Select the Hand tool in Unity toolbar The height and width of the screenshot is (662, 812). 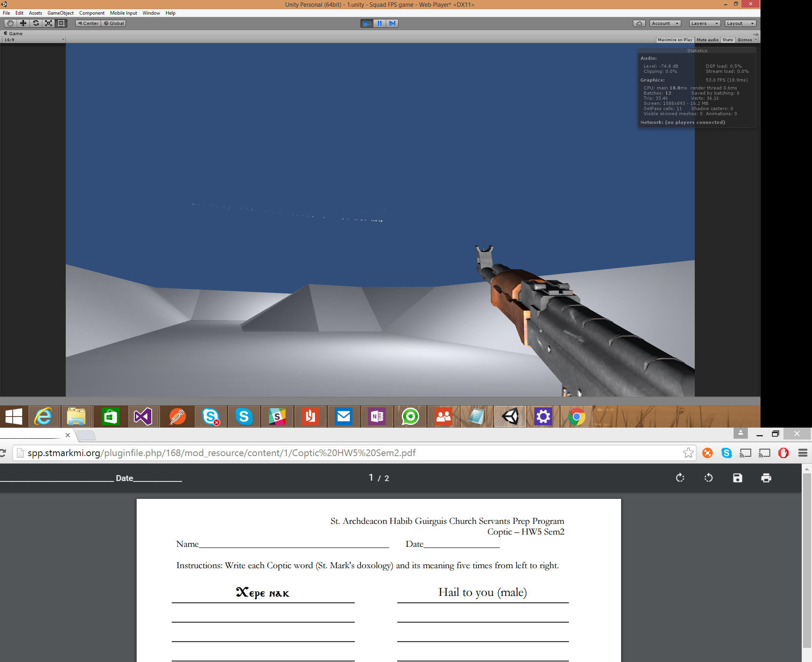pyautogui.click(x=10, y=23)
